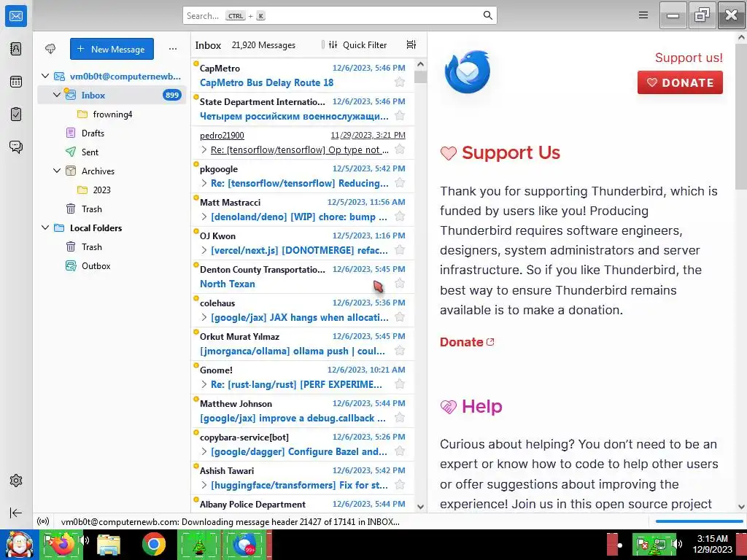Star the Matt Mastracci deno message
This screenshot has width=747, height=560.
point(400,217)
